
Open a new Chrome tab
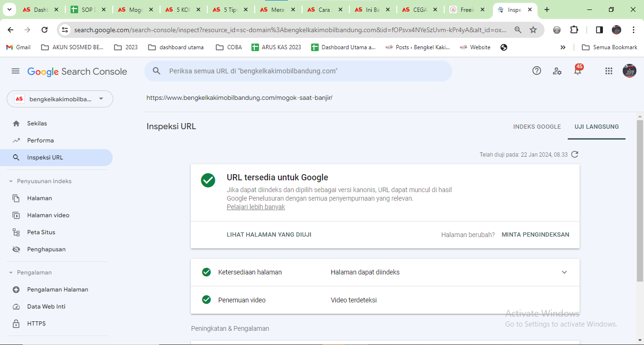click(547, 9)
